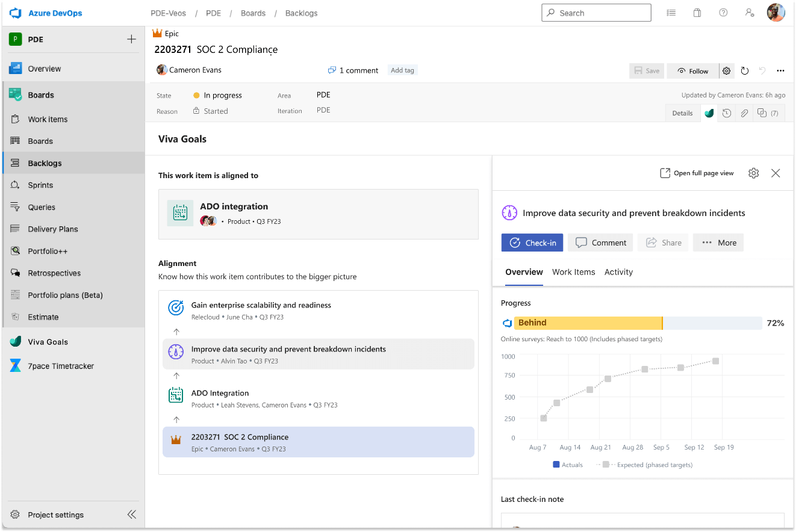Open work item history via clock icon

pos(726,113)
